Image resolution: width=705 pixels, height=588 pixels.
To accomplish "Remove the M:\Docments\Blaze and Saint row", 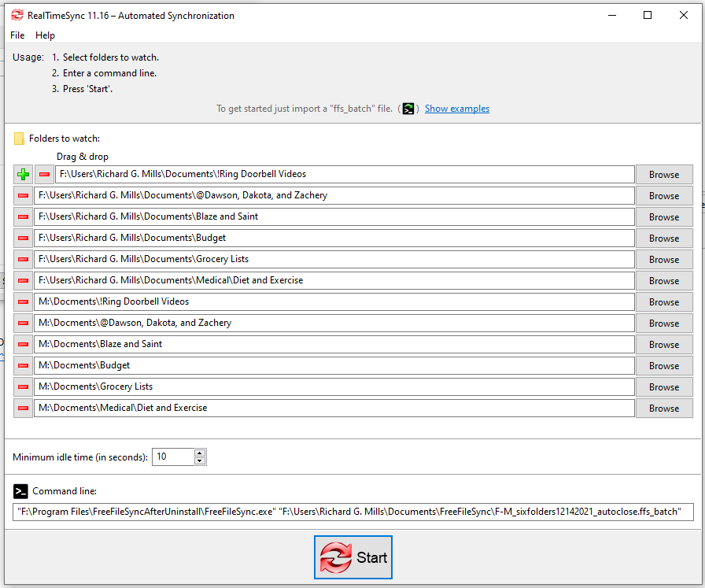I will (x=23, y=344).
